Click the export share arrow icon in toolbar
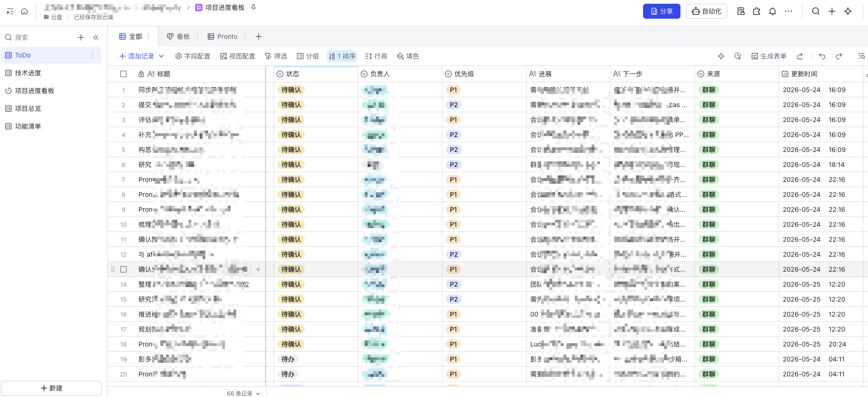The image size is (868, 397). pyautogui.click(x=800, y=56)
